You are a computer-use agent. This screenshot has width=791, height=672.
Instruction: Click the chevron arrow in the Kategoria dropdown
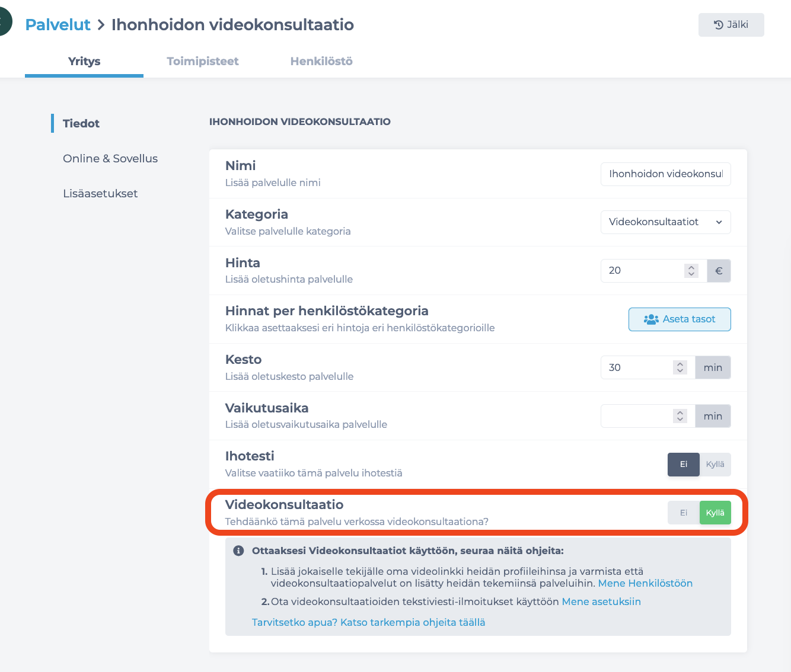(x=719, y=222)
